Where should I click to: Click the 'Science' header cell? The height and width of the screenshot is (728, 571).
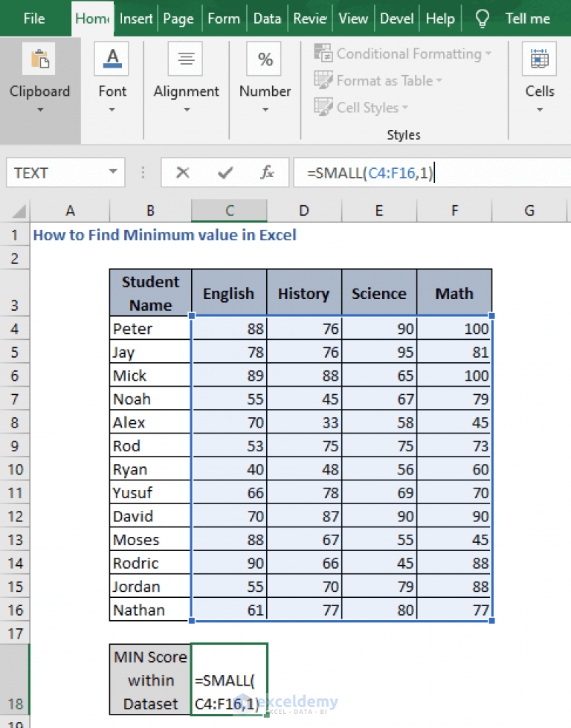click(379, 293)
